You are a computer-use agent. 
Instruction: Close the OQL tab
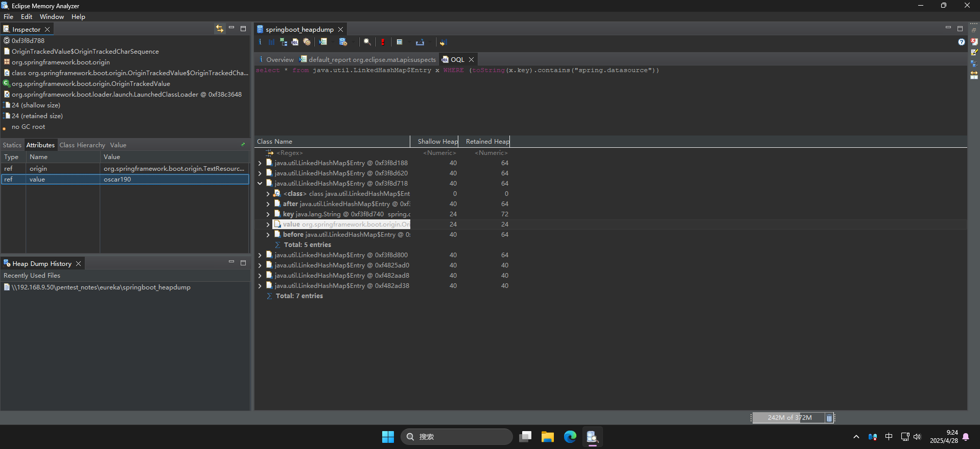(x=471, y=59)
